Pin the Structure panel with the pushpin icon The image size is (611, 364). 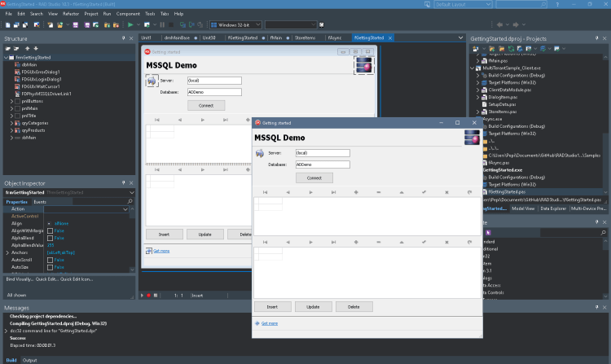[124, 38]
